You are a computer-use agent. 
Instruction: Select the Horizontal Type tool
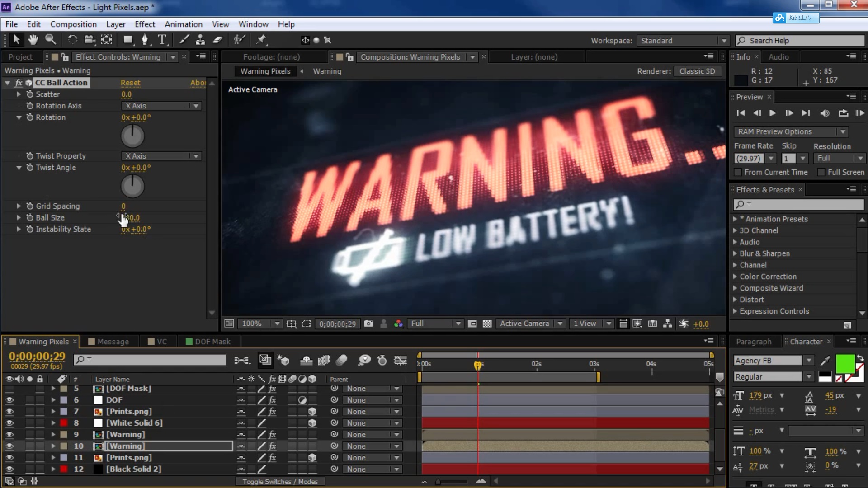(162, 40)
